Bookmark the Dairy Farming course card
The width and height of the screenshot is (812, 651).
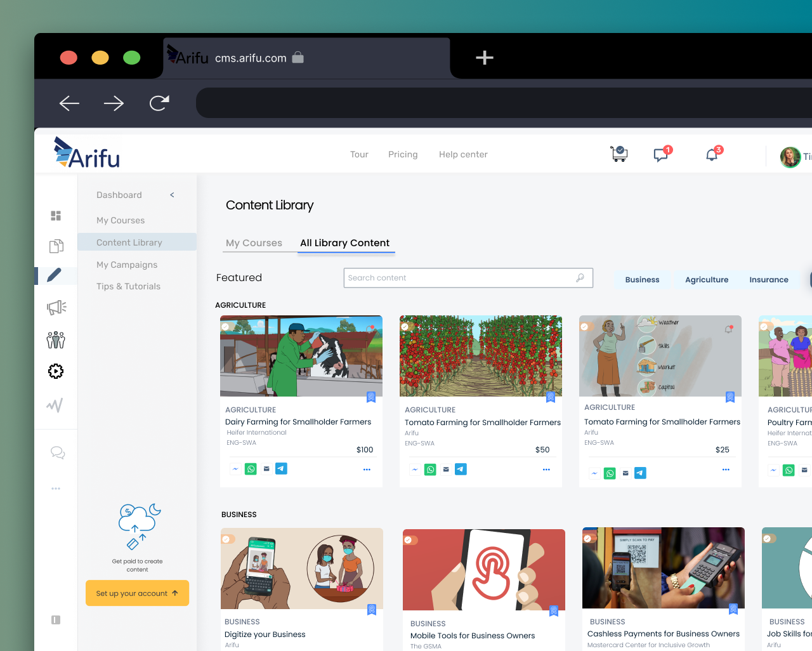(x=371, y=397)
